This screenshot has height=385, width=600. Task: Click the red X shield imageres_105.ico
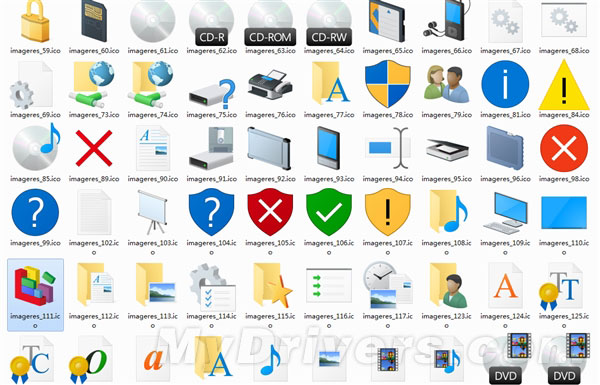pyautogui.click(x=270, y=212)
